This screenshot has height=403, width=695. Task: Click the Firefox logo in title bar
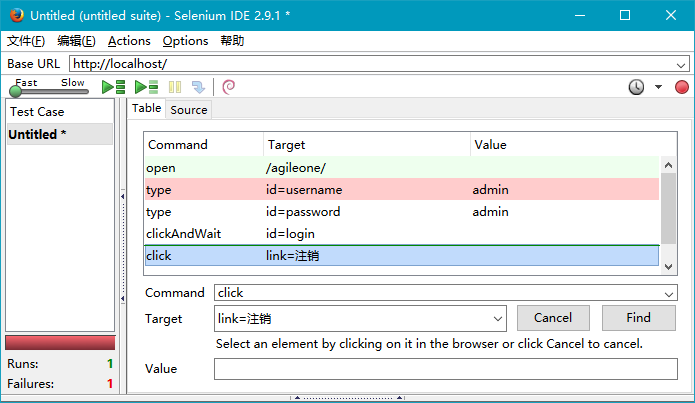tap(16, 15)
